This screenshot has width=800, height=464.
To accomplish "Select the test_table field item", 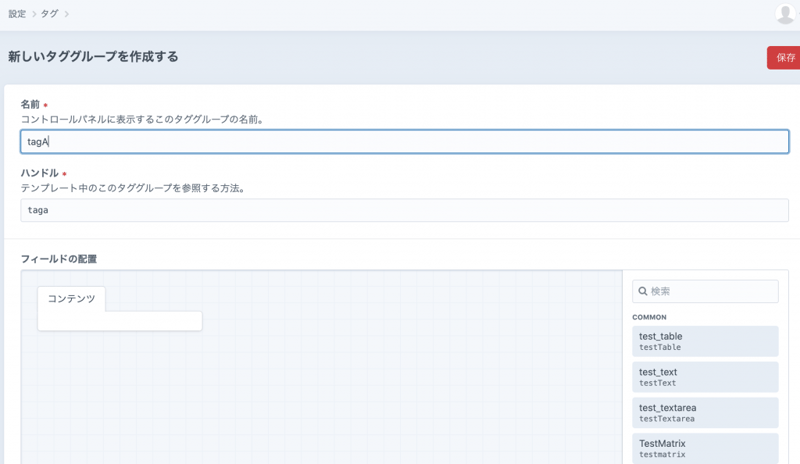I will pos(705,341).
